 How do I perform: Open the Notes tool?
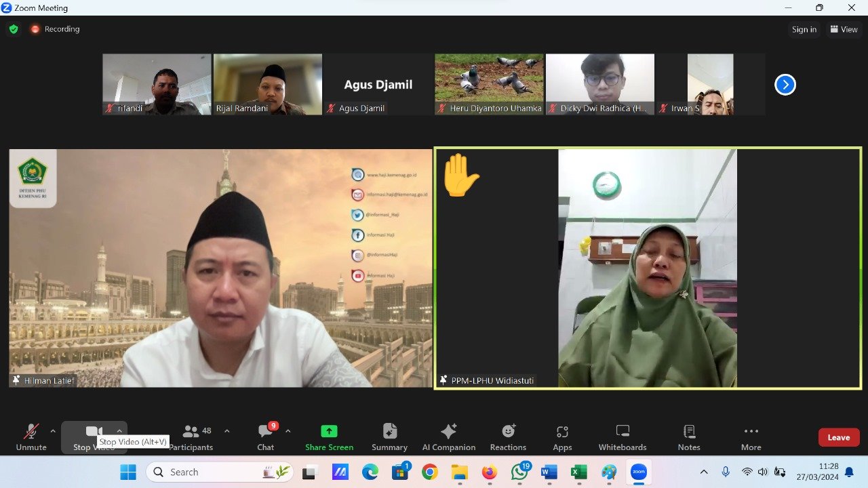pyautogui.click(x=689, y=437)
